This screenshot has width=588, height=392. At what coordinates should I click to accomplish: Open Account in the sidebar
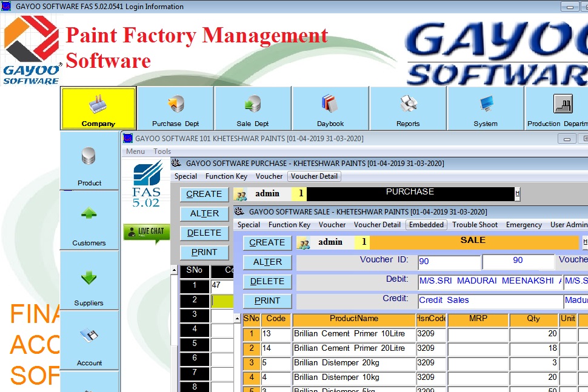[x=89, y=341]
